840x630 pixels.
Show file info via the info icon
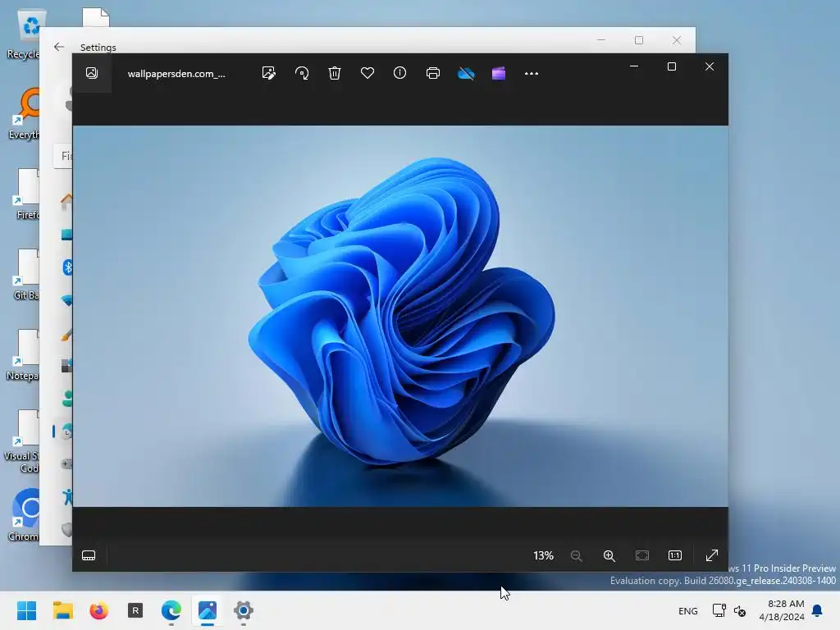(399, 73)
